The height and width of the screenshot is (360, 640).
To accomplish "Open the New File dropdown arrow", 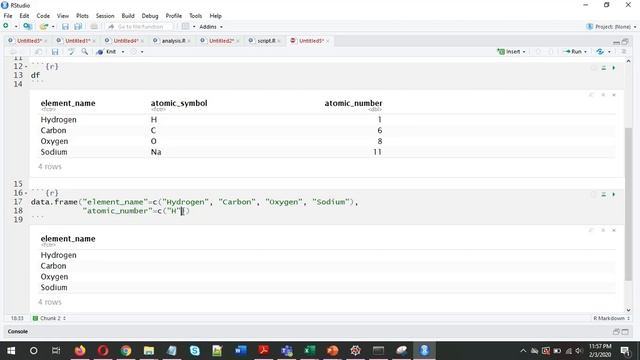I will 16,27.
